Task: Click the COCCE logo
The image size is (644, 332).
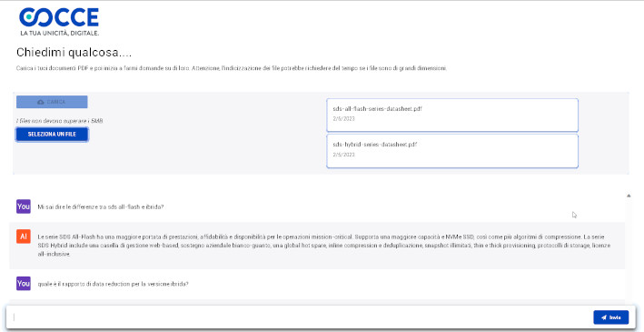Action: click(x=59, y=22)
